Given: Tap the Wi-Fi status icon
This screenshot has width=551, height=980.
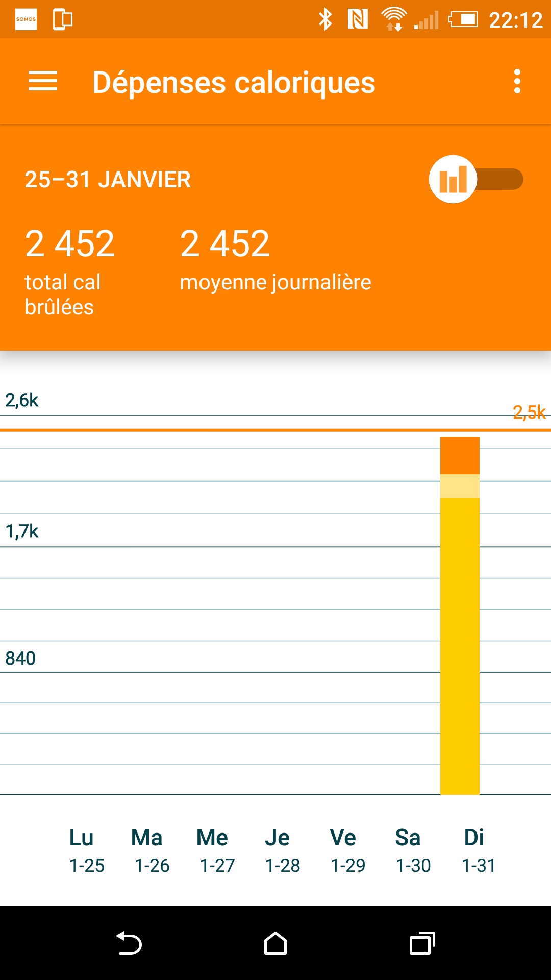Looking at the screenshot, I should pyautogui.click(x=393, y=19).
